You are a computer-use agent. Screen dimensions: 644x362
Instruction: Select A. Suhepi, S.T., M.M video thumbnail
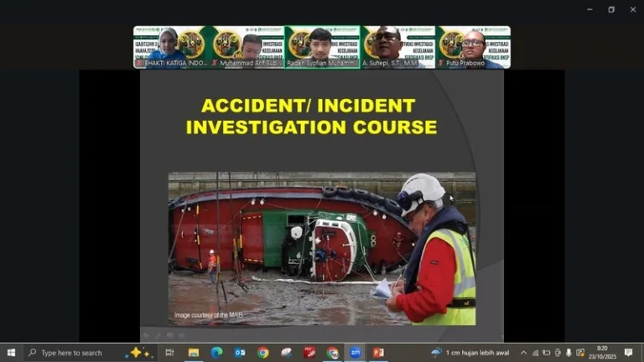point(398,47)
